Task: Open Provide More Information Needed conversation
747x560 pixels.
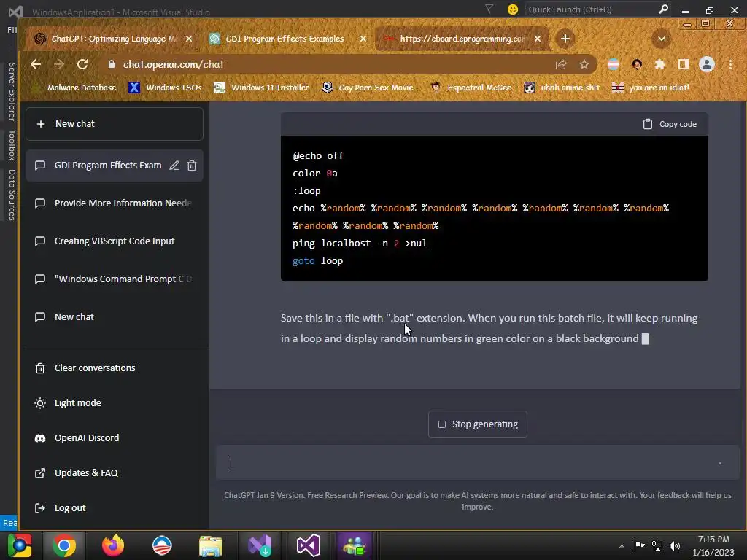Action: (x=115, y=203)
